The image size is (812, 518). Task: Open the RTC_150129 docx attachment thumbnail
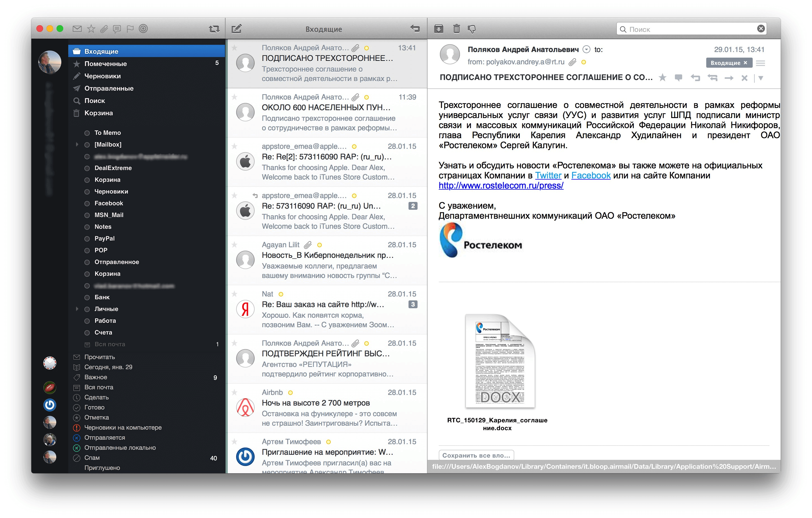click(x=500, y=361)
